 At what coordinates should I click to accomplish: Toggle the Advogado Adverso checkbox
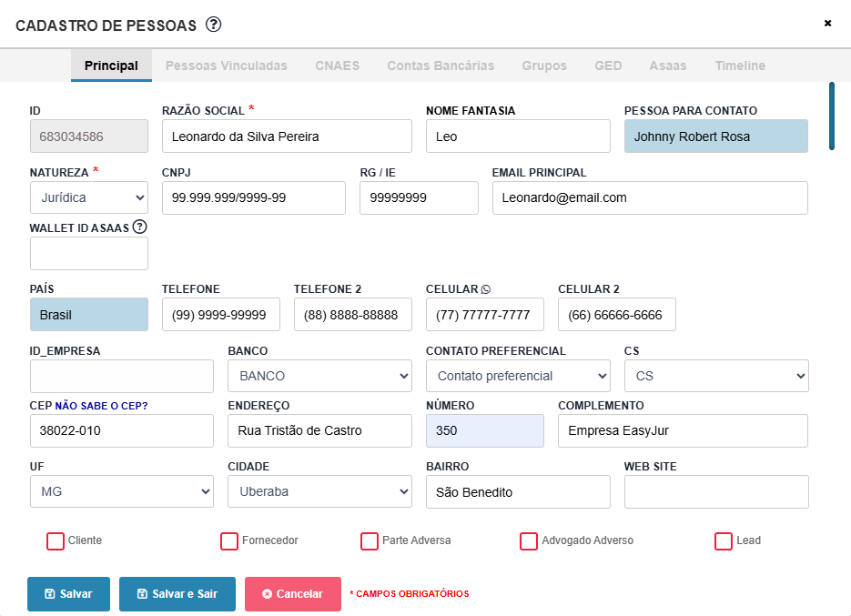click(529, 541)
